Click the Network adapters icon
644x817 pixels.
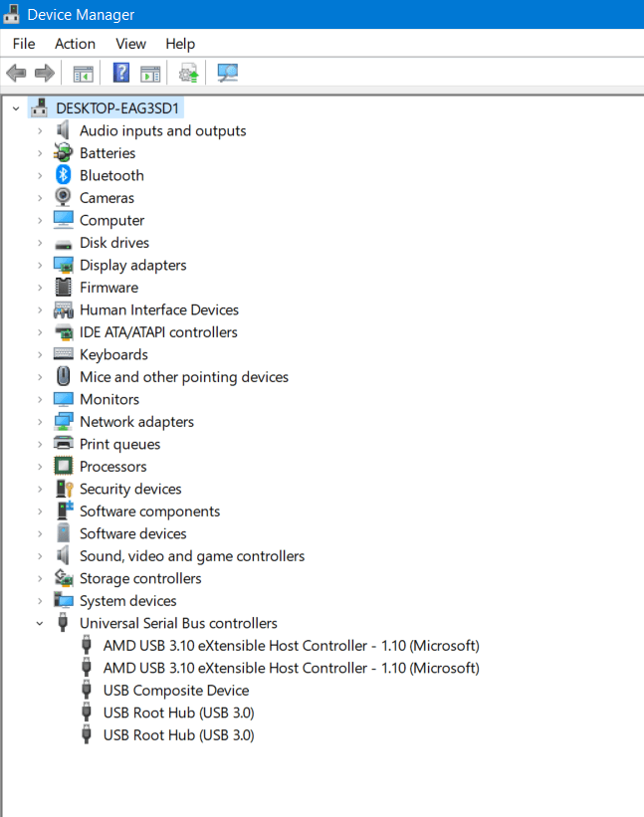63,421
